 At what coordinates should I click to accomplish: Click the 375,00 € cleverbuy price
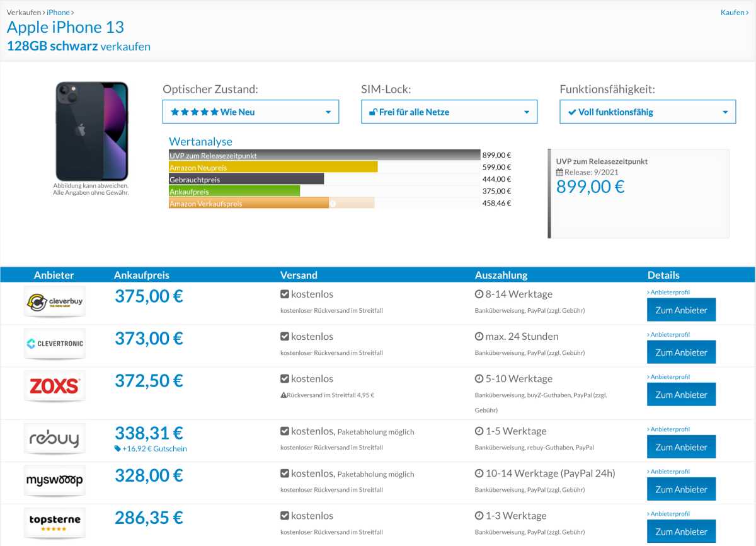[x=149, y=296]
